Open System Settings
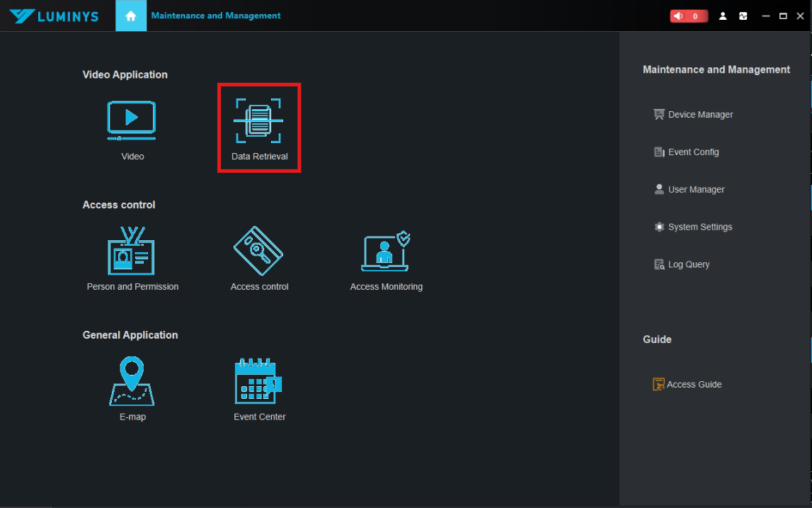Viewport: 812px width, 508px height. click(x=699, y=227)
